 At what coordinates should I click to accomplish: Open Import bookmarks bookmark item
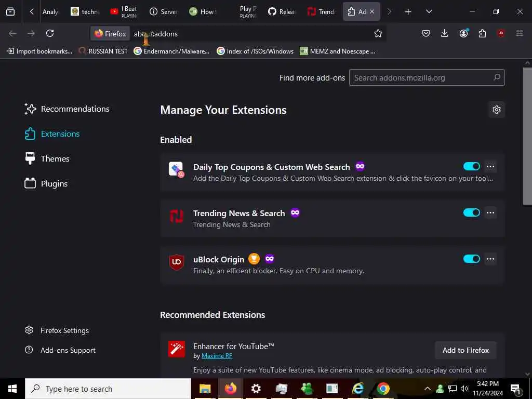click(x=39, y=51)
